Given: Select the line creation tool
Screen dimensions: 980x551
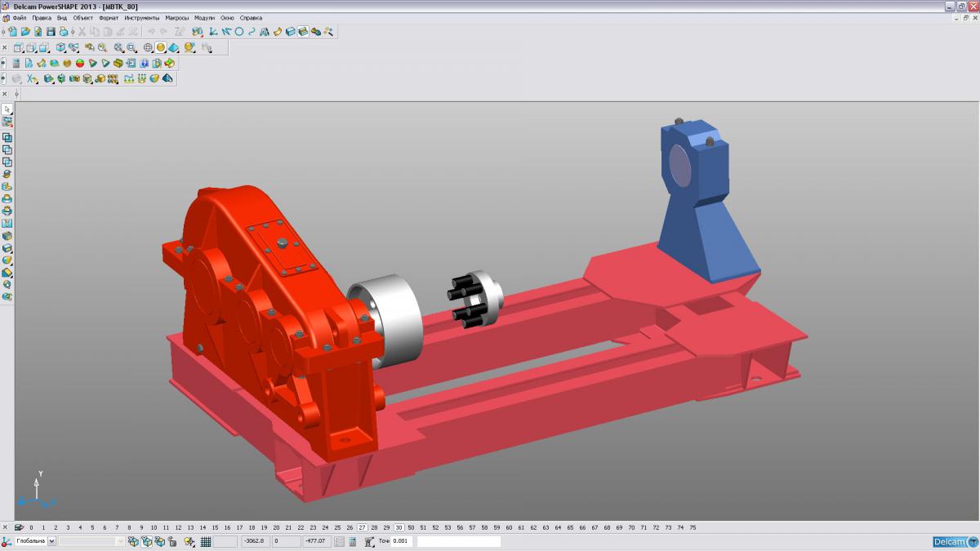Looking at the screenshot, I should (x=225, y=32).
